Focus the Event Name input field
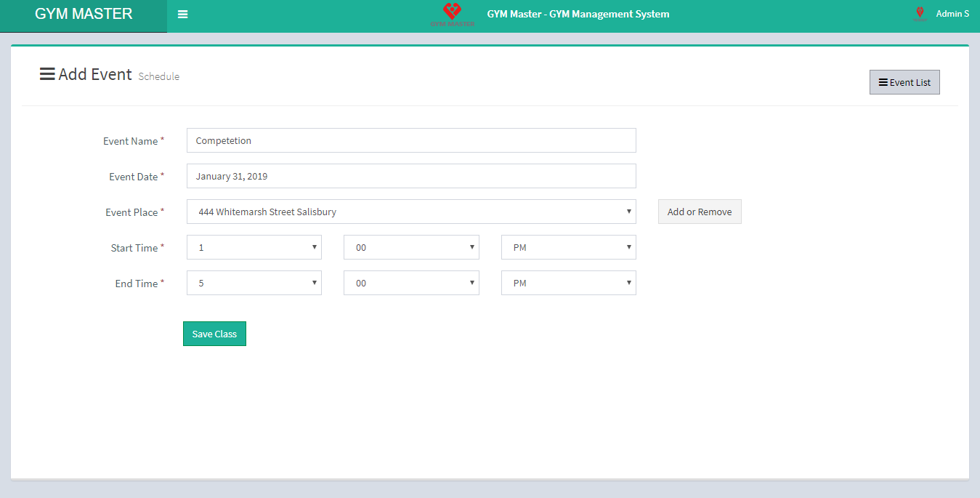Viewport: 980px width, 498px height. [411, 140]
